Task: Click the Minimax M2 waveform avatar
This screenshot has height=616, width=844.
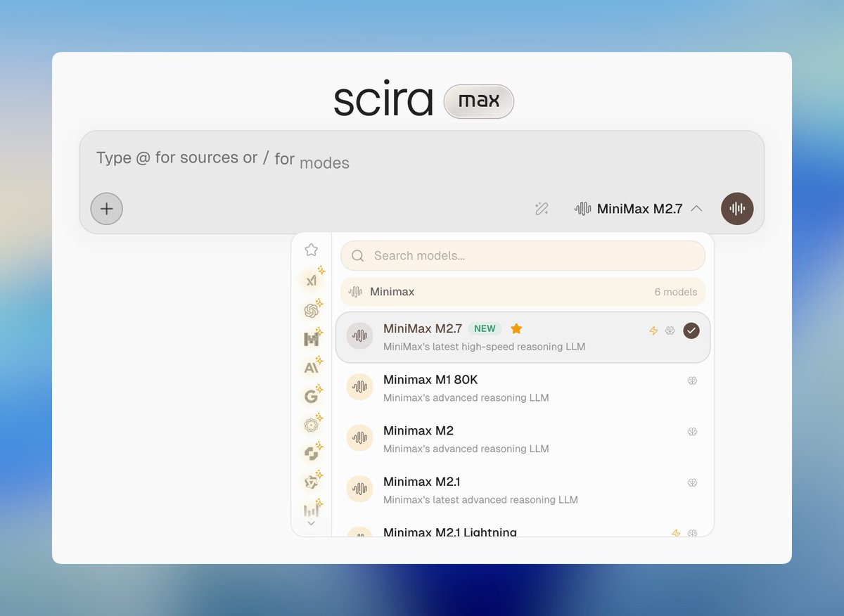Action: click(360, 437)
